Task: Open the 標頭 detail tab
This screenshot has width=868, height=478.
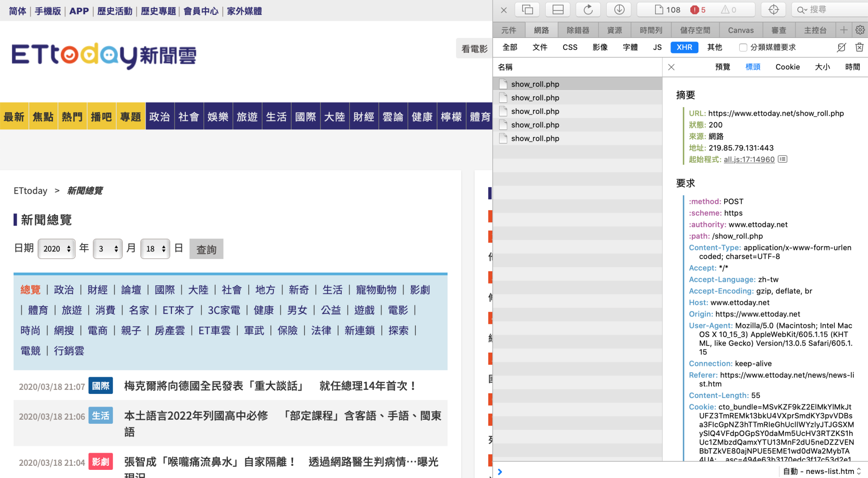Action: point(753,67)
